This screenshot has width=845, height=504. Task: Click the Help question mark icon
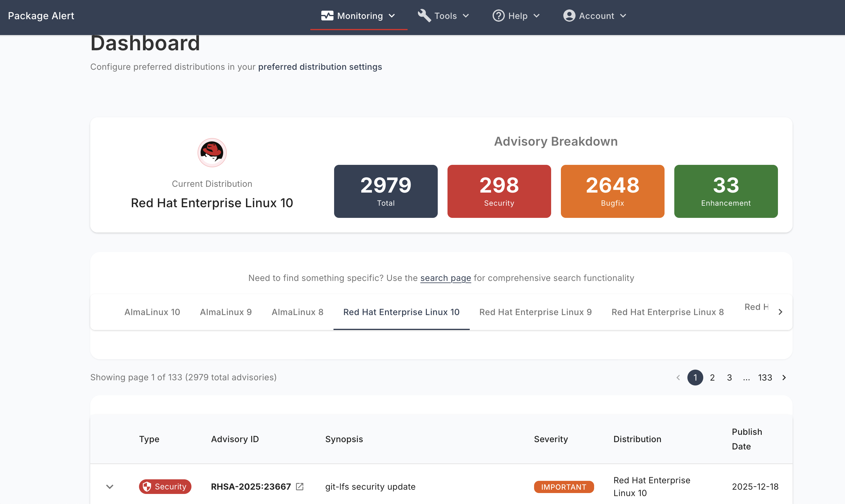click(498, 16)
